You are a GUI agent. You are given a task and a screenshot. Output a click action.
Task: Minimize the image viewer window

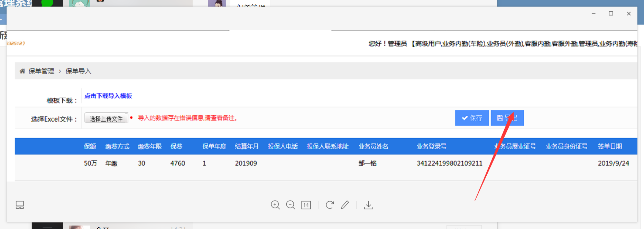[594, 14]
